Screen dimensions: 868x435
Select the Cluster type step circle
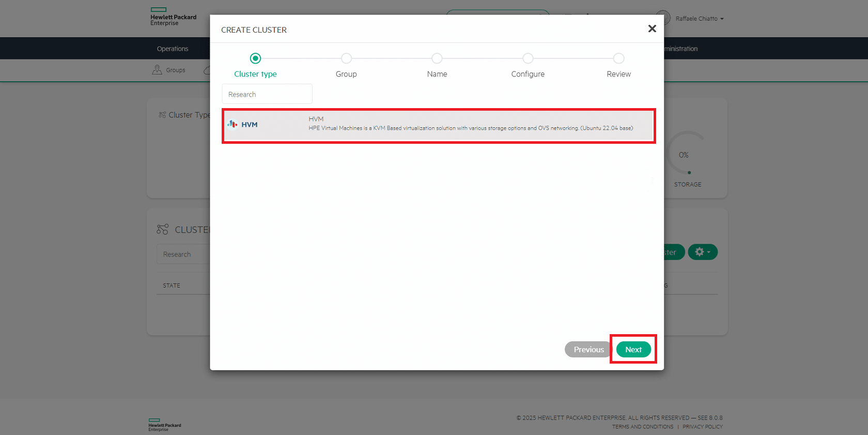coord(255,58)
